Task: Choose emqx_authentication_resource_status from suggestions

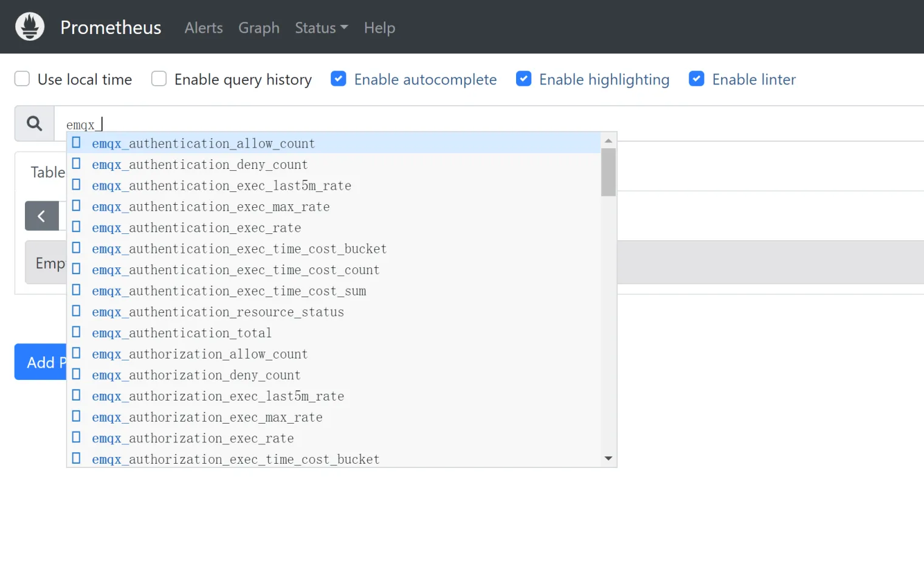Action: pyautogui.click(x=218, y=312)
